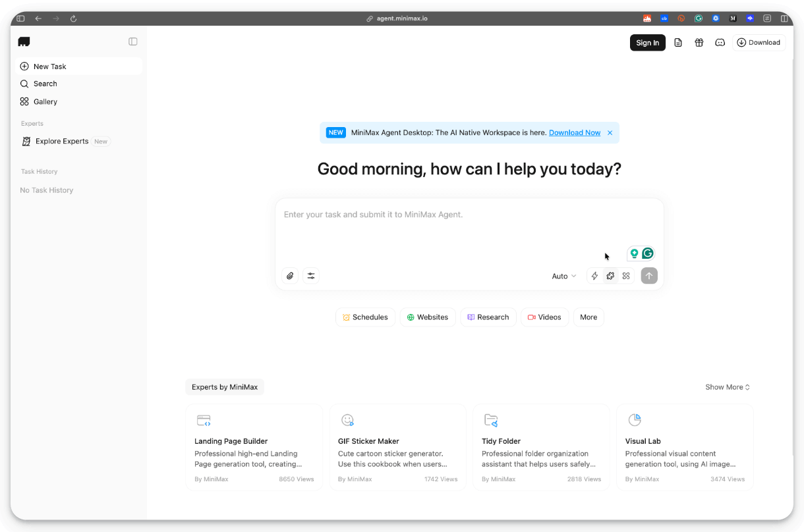Open the Visual Lab expert card

pos(685,447)
